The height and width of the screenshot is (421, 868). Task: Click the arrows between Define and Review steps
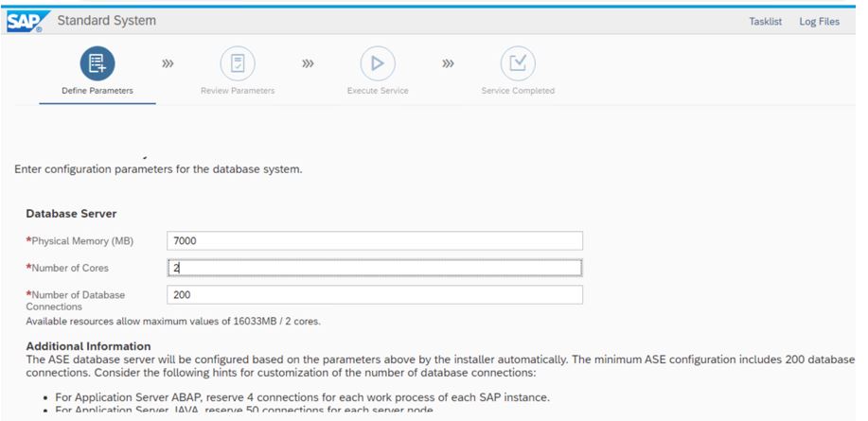click(x=168, y=63)
